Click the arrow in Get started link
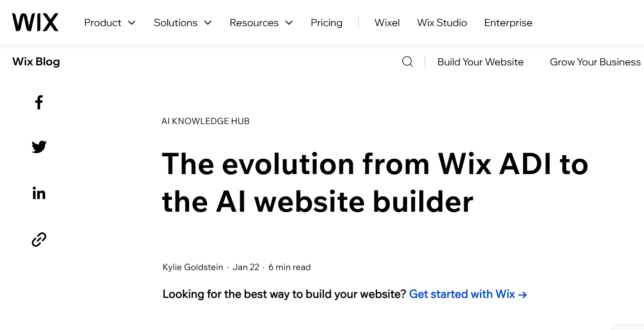Image resolution: width=644 pixels, height=330 pixels. [x=523, y=294]
